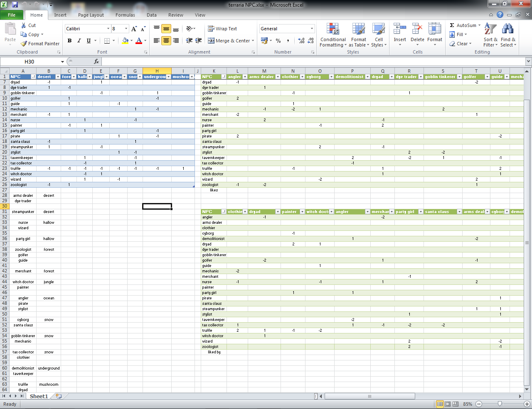Apply Percent Style

[x=278, y=41]
